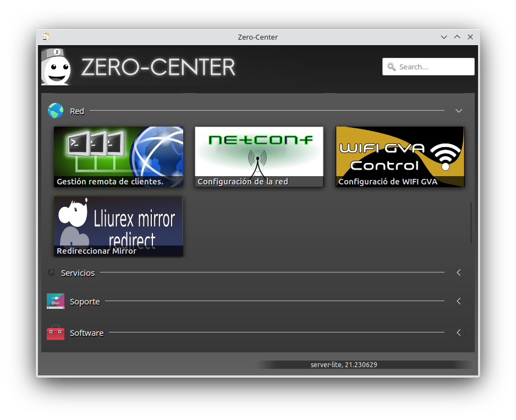
Task: Click the window title bar app icon
Action: (x=46, y=37)
